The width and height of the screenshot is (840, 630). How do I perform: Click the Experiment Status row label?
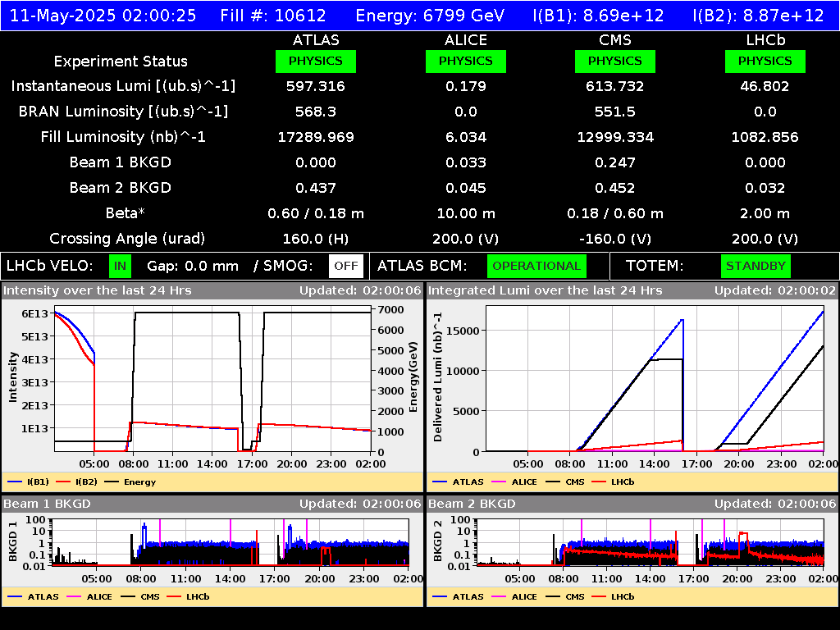(121, 61)
